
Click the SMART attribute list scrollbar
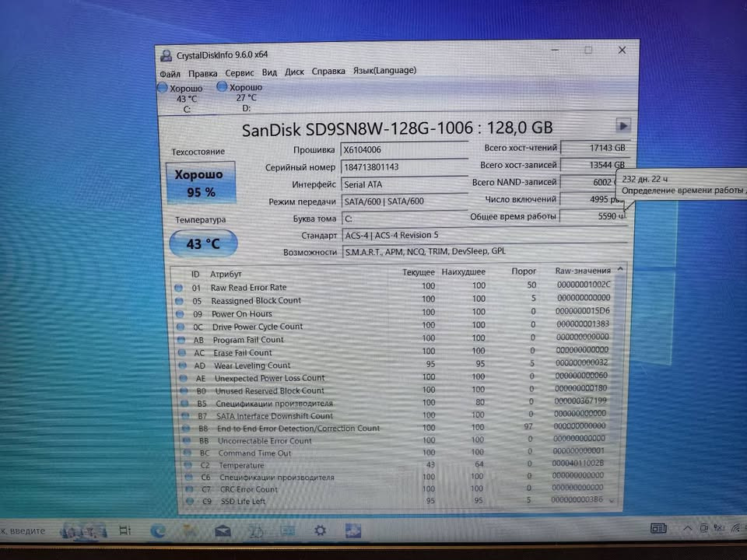(x=619, y=385)
